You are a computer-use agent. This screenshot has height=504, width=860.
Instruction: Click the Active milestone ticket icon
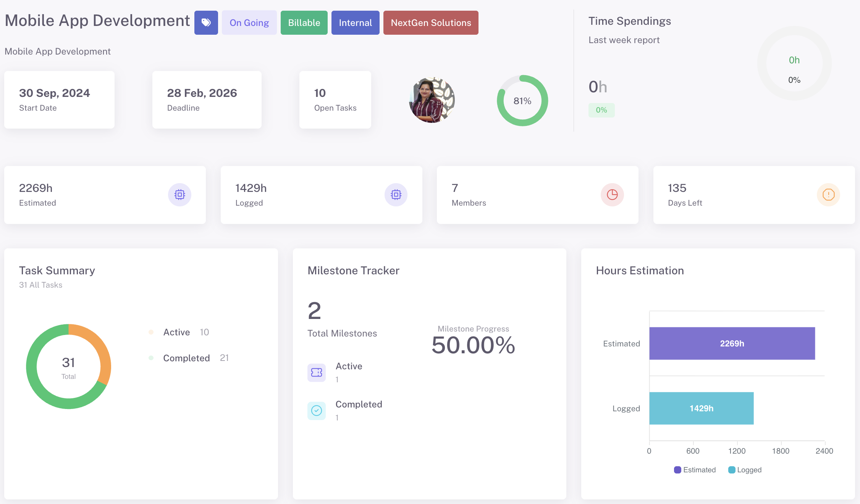point(317,372)
